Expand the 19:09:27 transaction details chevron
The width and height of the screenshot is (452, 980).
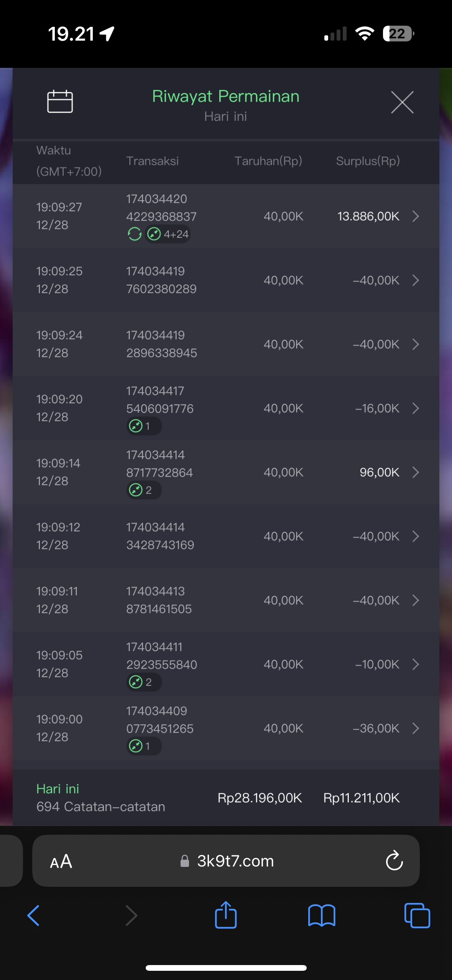[416, 216]
